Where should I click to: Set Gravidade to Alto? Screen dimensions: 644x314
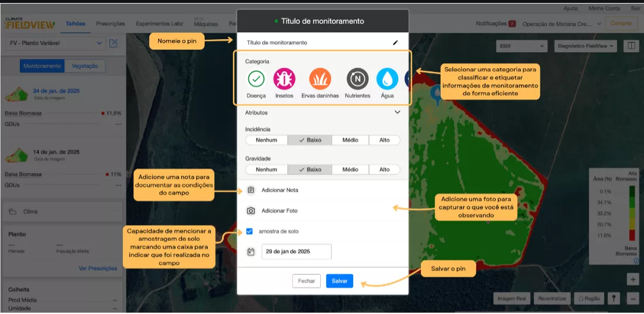coord(384,170)
